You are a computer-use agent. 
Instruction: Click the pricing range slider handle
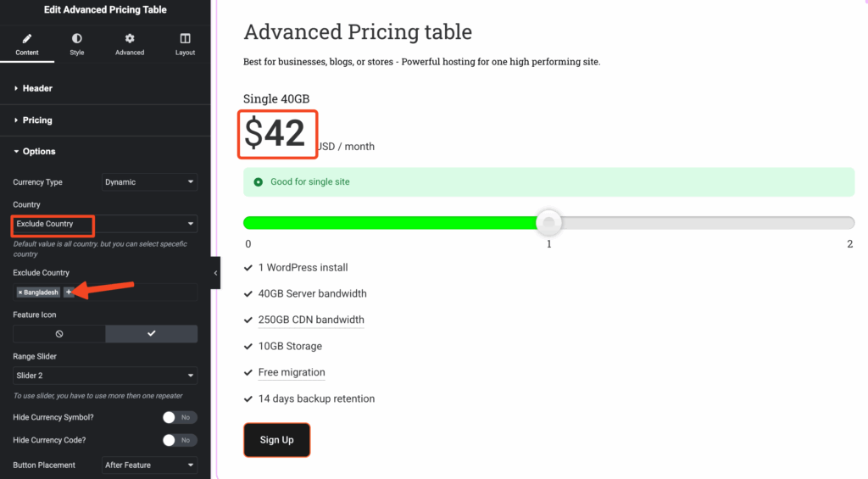tap(549, 223)
